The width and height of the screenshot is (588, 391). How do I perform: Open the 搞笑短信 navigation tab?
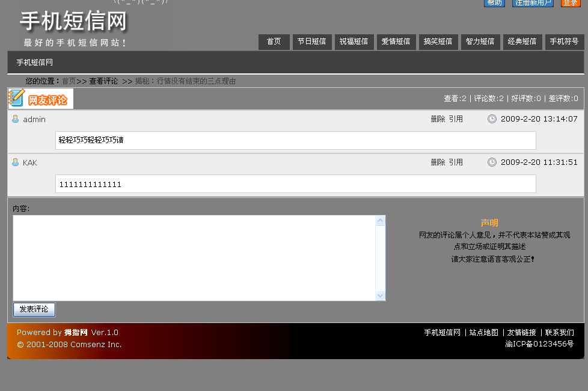tap(438, 42)
